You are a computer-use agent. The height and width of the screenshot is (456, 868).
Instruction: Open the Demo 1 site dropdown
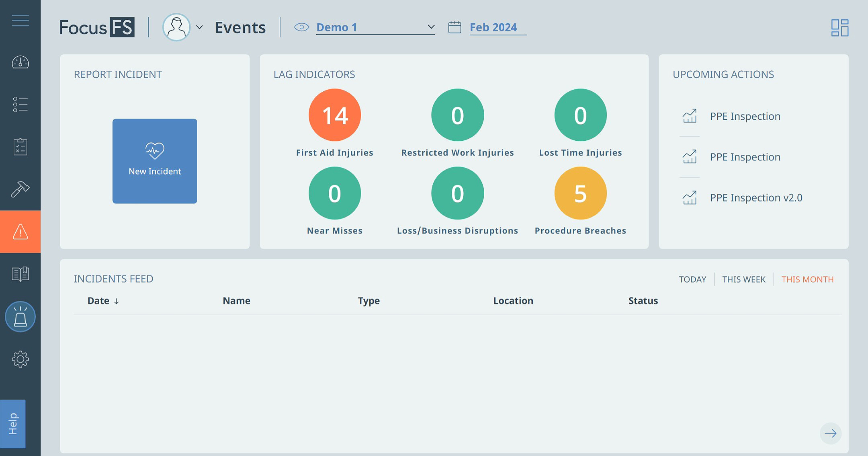coord(375,27)
